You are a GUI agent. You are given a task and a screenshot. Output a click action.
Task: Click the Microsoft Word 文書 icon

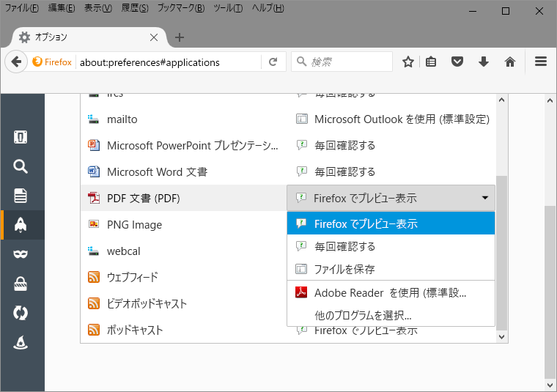pyautogui.click(x=94, y=171)
